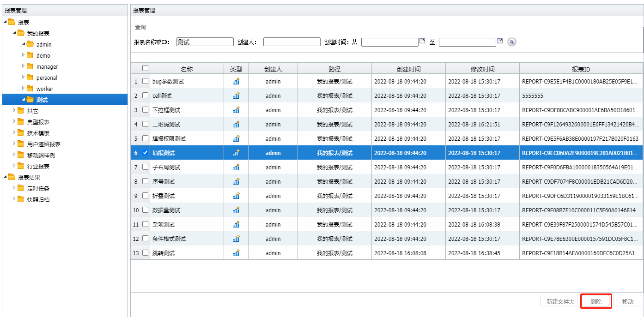The image size is (644, 317).
Task: Click the 5555555 report ID cell
Action: tap(581, 96)
